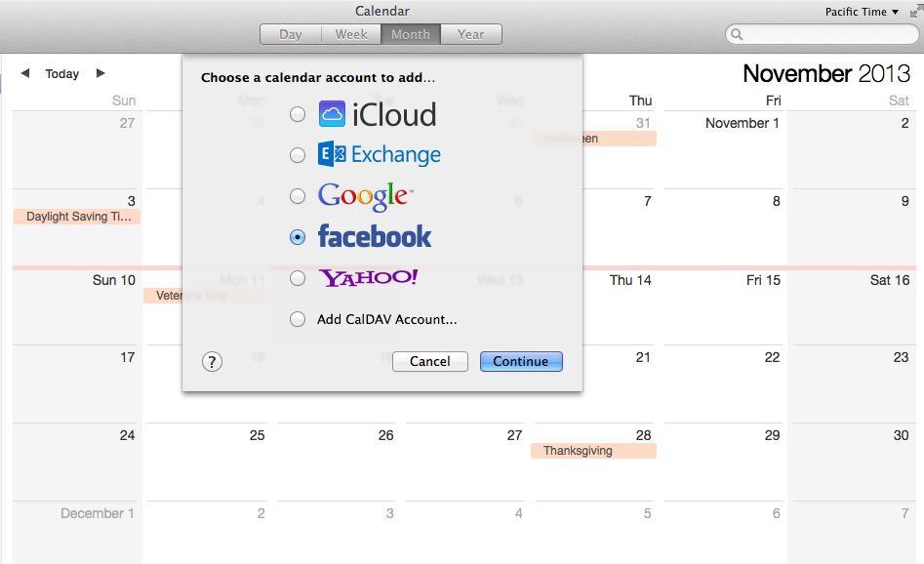The height and width of the screenshot is (564, 924).
Task: Switch to the Day view tab
Action: tap(291, 34)
